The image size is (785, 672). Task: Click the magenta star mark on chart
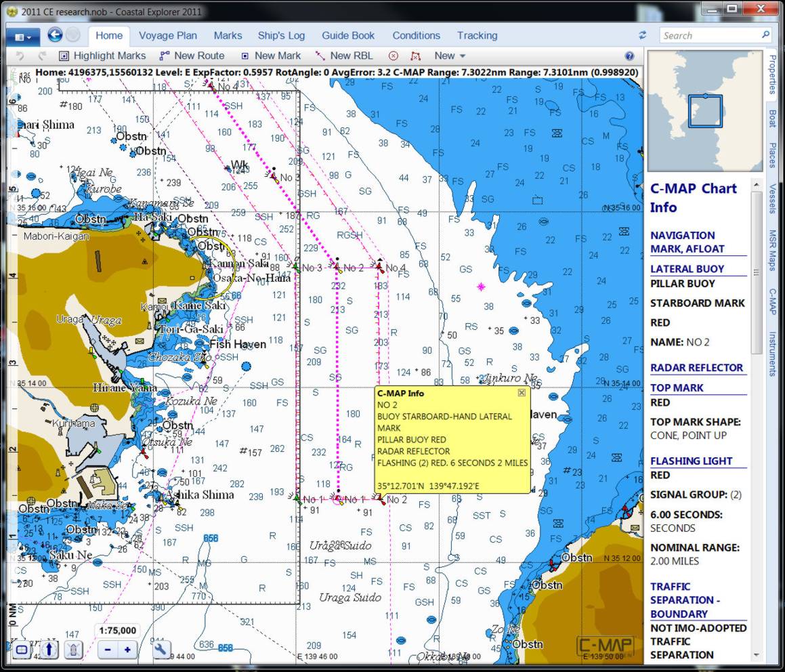tap(481, 287)
